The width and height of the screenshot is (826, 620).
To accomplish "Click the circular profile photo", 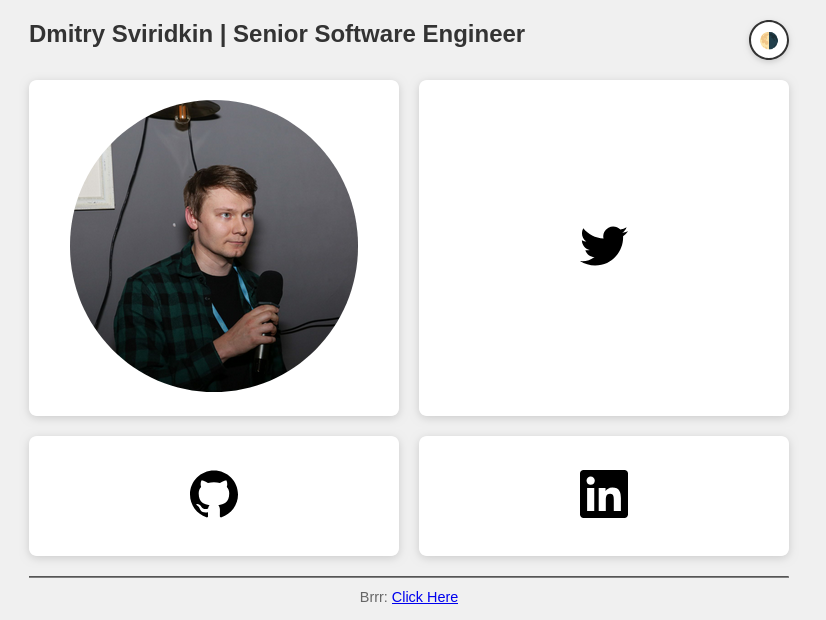I will pyautogui.click(x=214, y=246).
